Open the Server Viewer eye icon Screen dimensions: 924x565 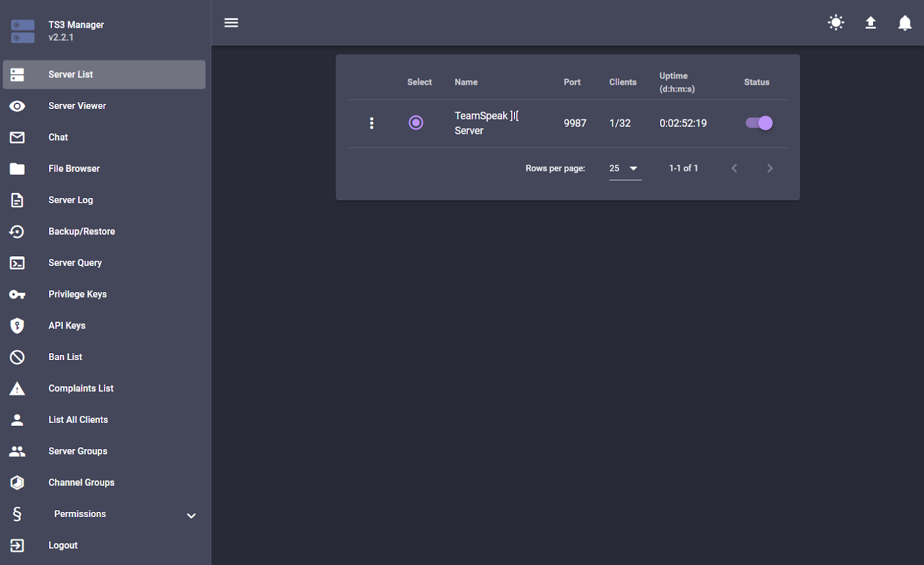pos(17,106)
